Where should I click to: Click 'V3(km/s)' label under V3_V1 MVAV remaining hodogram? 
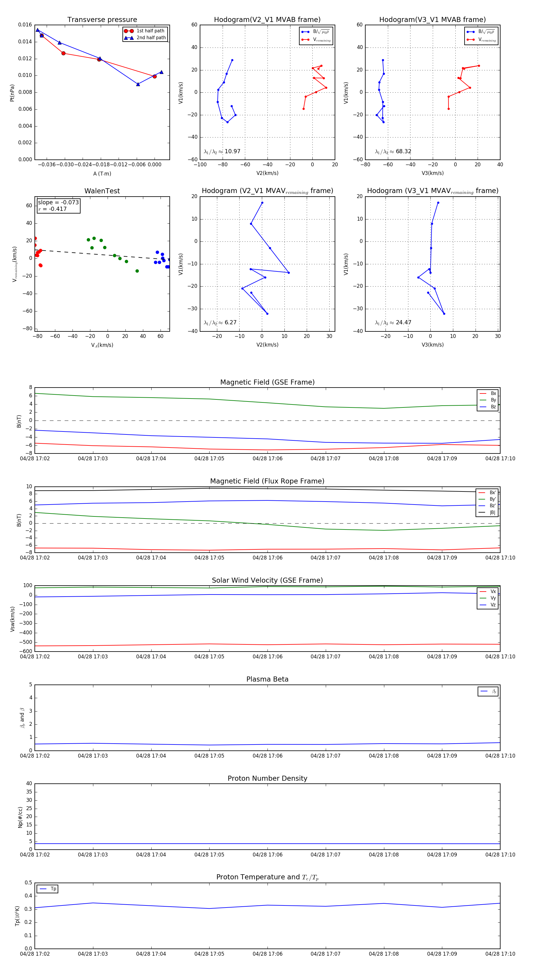[x=432, y=345]
